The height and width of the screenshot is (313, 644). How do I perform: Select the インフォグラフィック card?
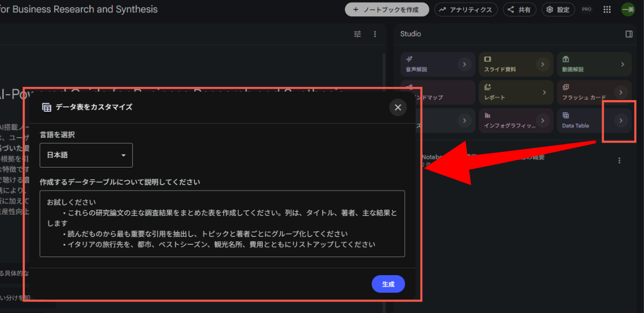click(x=516, y=120)
